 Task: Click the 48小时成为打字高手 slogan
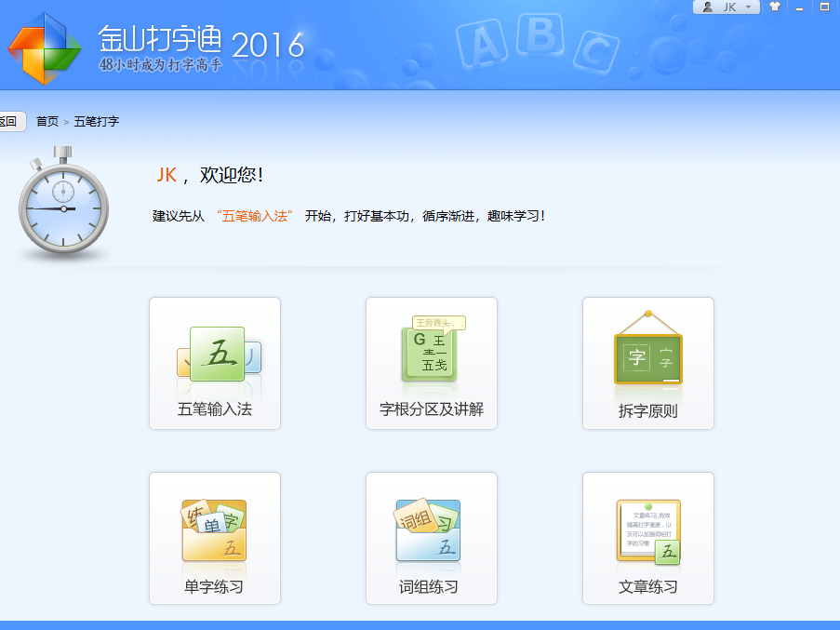[x=160, y=65]
